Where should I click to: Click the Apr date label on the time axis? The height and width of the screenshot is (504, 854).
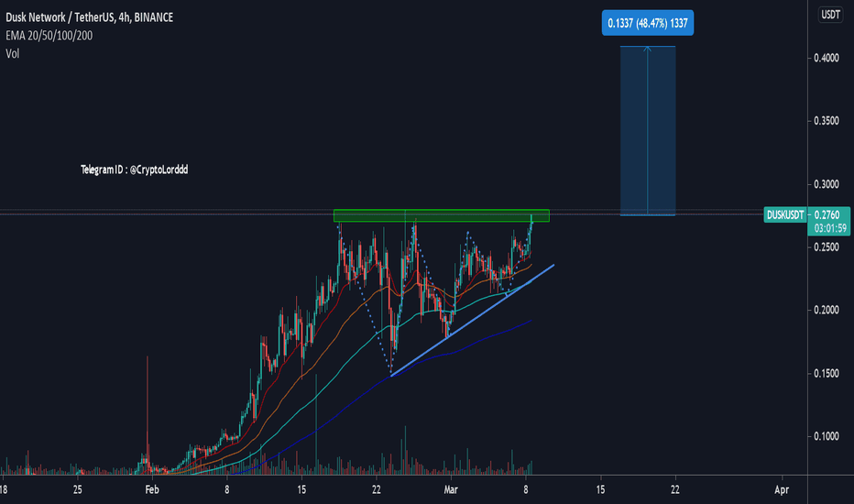pyautogui.click(x=782, y=490)
